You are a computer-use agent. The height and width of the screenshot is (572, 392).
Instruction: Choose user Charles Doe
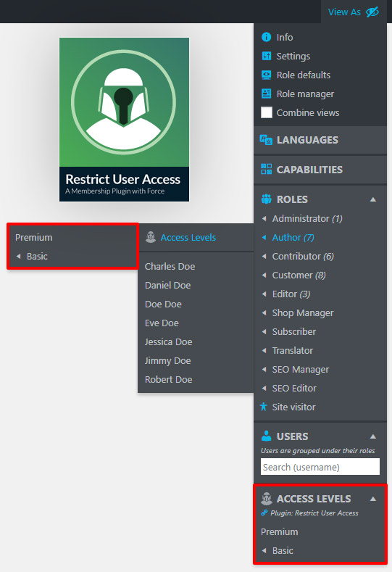(x=170, y=266)
